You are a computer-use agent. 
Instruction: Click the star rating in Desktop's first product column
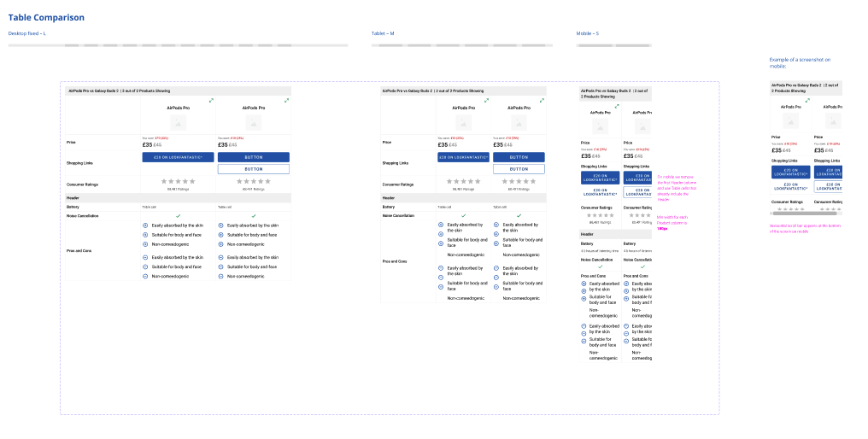click(178, 181)
